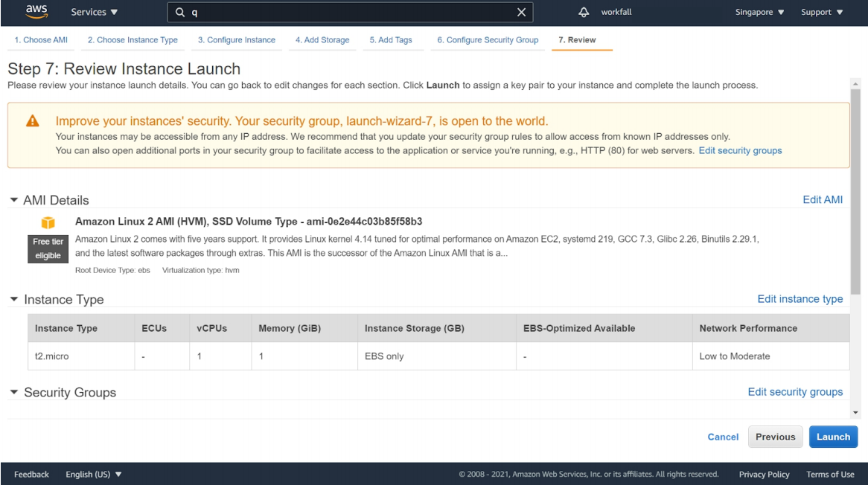Image resolution: width=868 pixels, height=485 pixels.
Task: Switch to the Add Storage step tab
Action: (322, 40)
